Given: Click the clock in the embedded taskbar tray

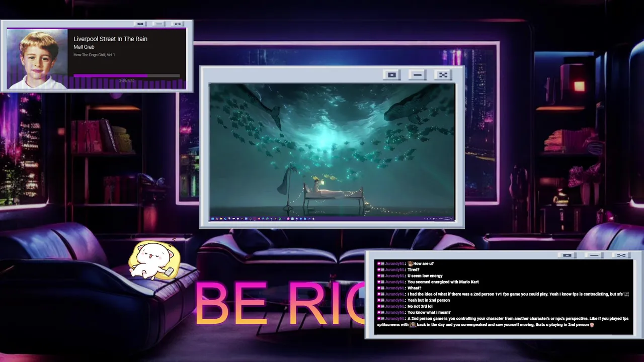Looking at the screenshot, I should point(447,219).
